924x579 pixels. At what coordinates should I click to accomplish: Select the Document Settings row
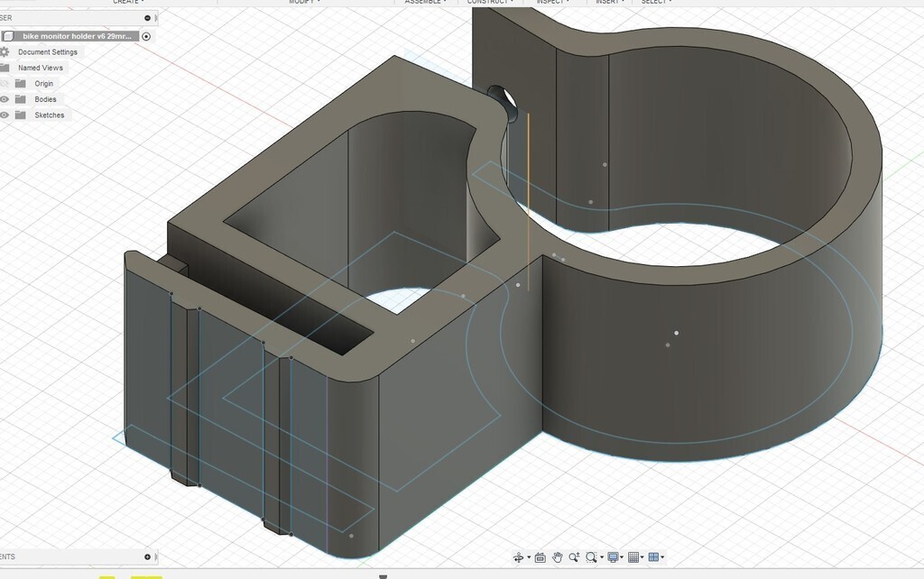pyautogui.click(x=47, y=51)
